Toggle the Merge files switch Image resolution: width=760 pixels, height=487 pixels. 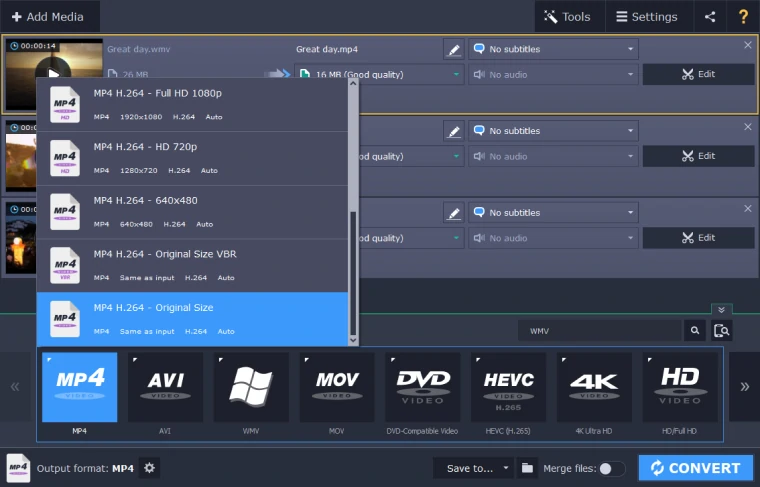pos(612,469)
